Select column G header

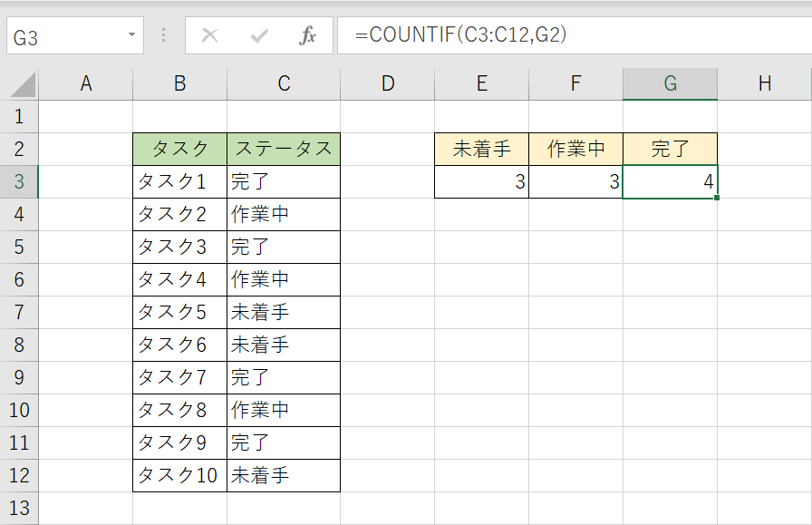pyautogui.click(x=671, y=84)
